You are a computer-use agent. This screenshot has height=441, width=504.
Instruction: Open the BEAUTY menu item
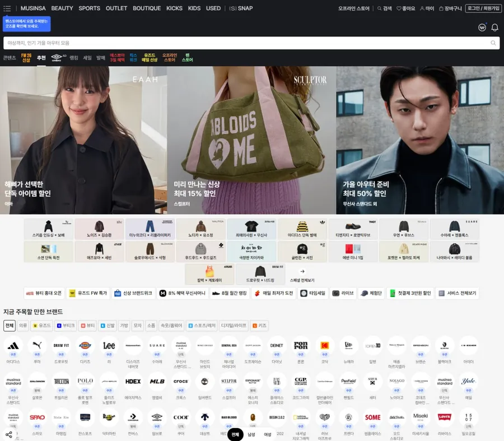(62, 8)
